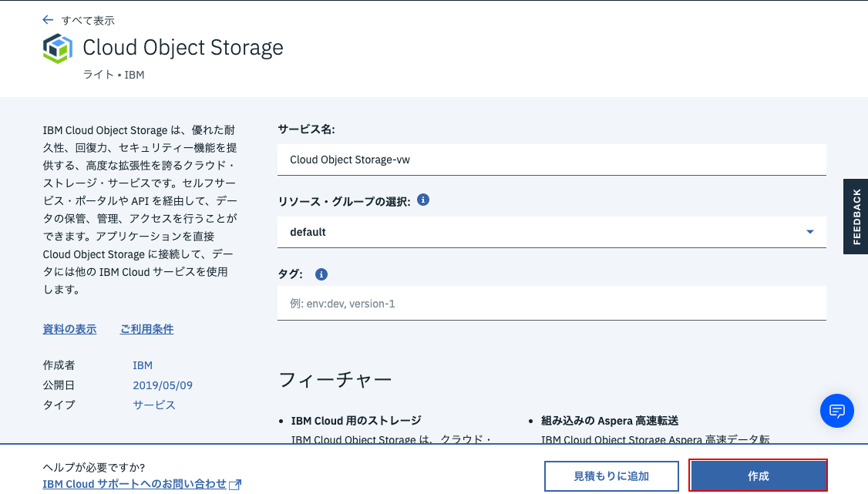
Task: Click the 見積もりに追加 button
Action: (x=611, y=476)
